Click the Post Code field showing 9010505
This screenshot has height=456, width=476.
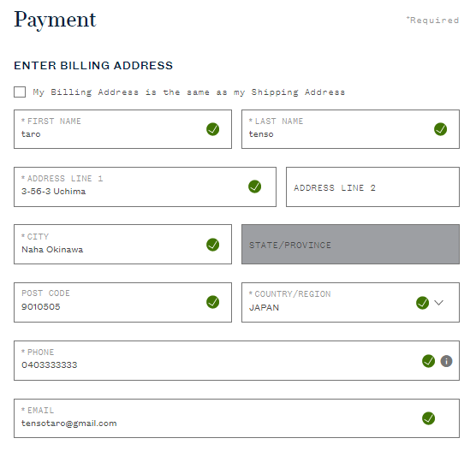point(122,303)
